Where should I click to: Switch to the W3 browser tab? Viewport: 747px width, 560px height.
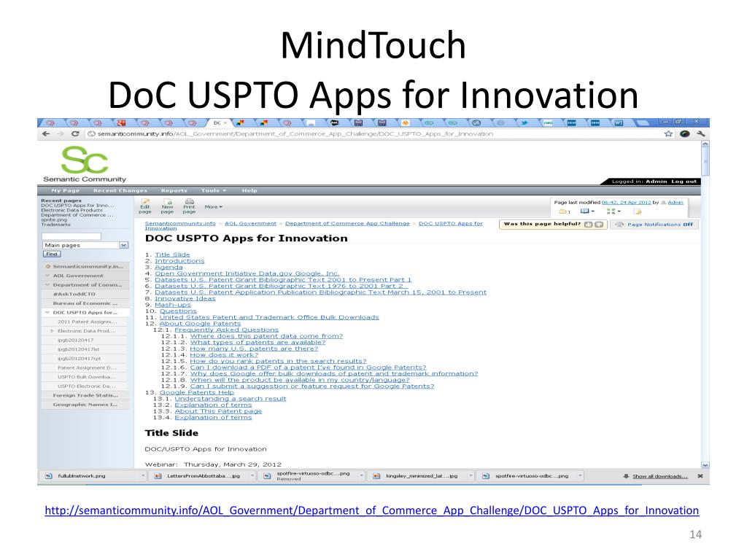click(x=619, y=122)
